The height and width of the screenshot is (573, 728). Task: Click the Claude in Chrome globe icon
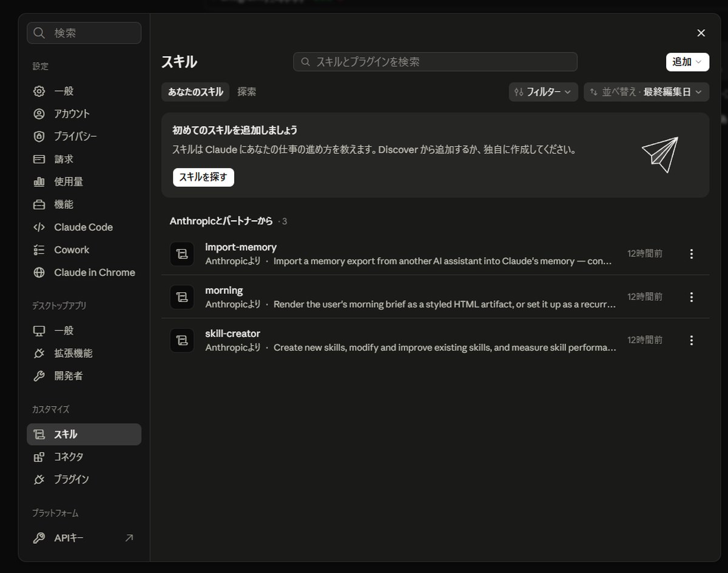39,272
